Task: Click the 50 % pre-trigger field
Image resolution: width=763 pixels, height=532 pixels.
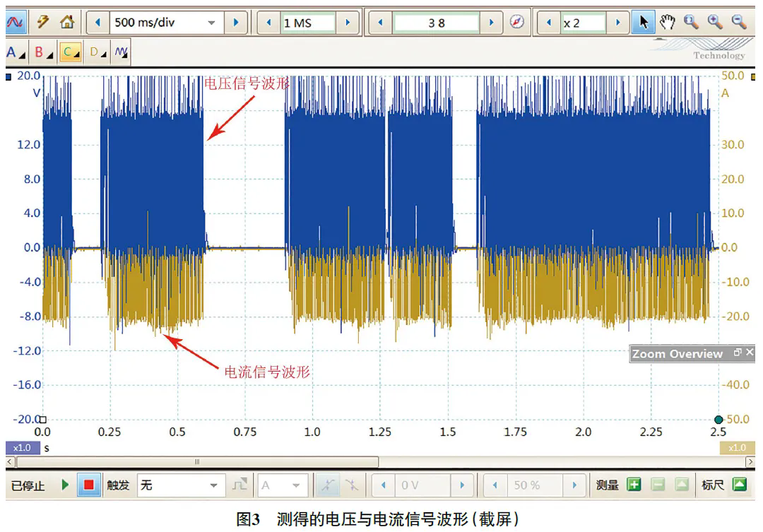Action: pos(534,485)
